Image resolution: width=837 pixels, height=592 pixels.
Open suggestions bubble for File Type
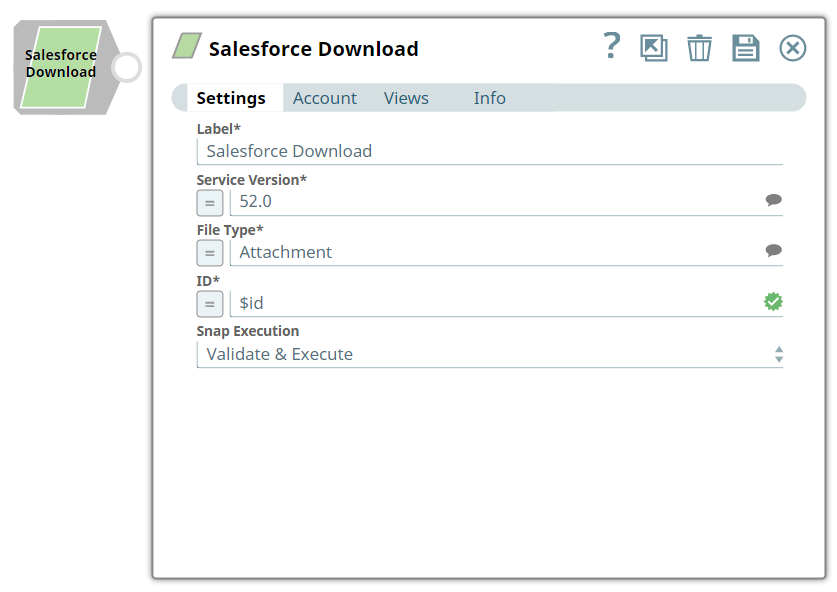click(773, 250)
